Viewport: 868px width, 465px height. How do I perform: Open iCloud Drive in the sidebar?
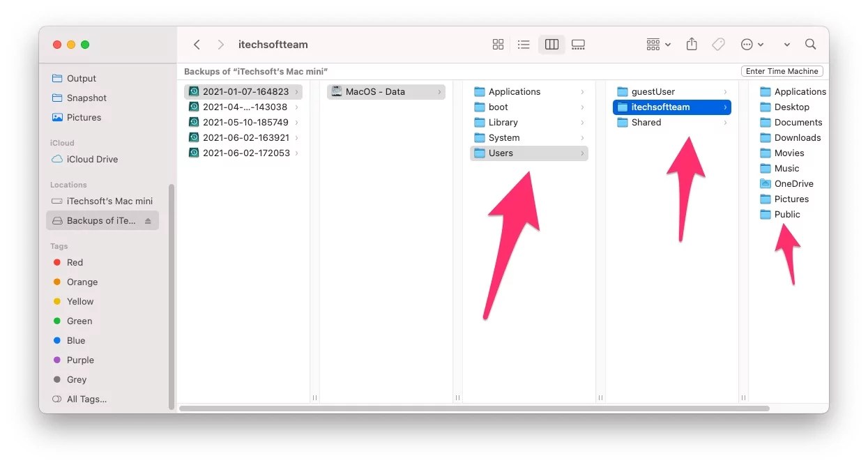[x=90, y=159]
